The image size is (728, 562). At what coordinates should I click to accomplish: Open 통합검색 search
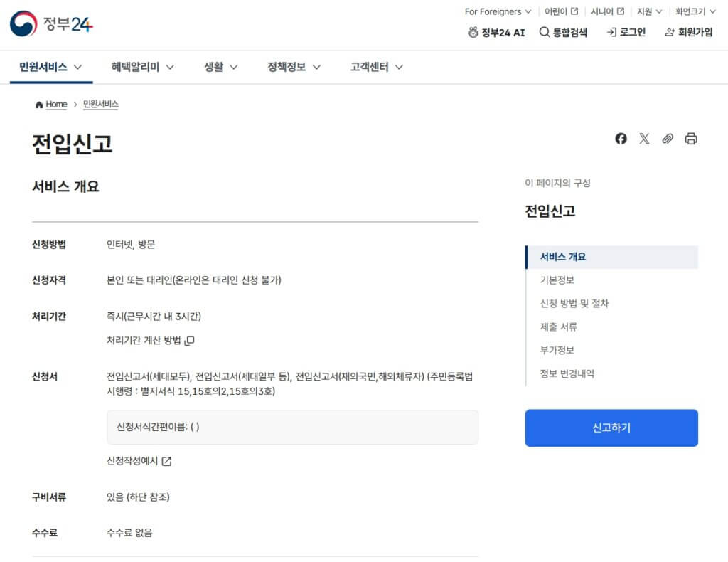tap(562, 32)
